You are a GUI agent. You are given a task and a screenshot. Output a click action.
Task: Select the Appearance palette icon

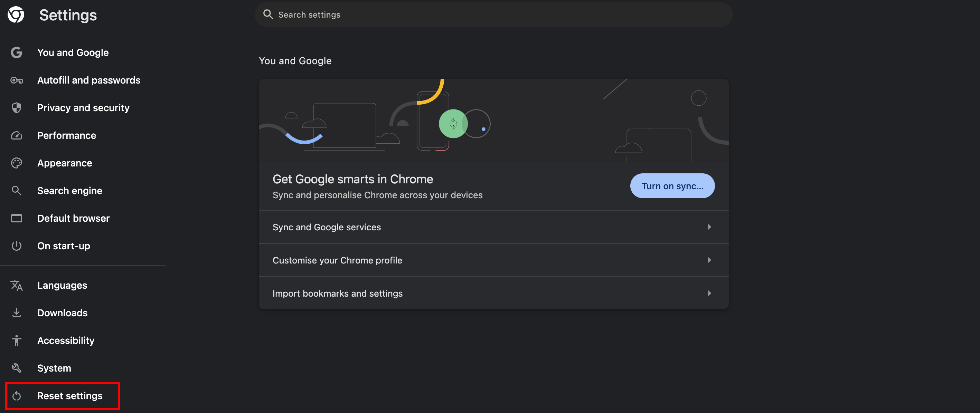[16, 163]
